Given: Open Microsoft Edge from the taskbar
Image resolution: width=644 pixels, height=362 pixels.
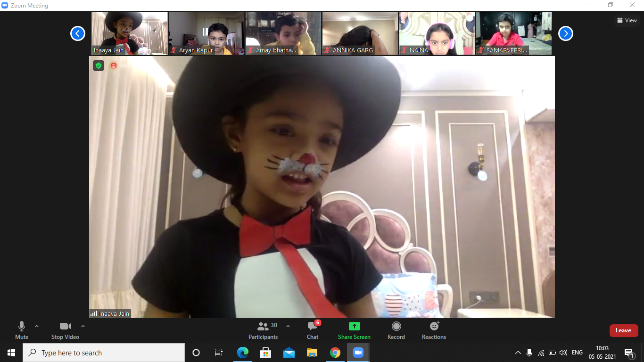Looking at the screenshot, I should (243, 353).
